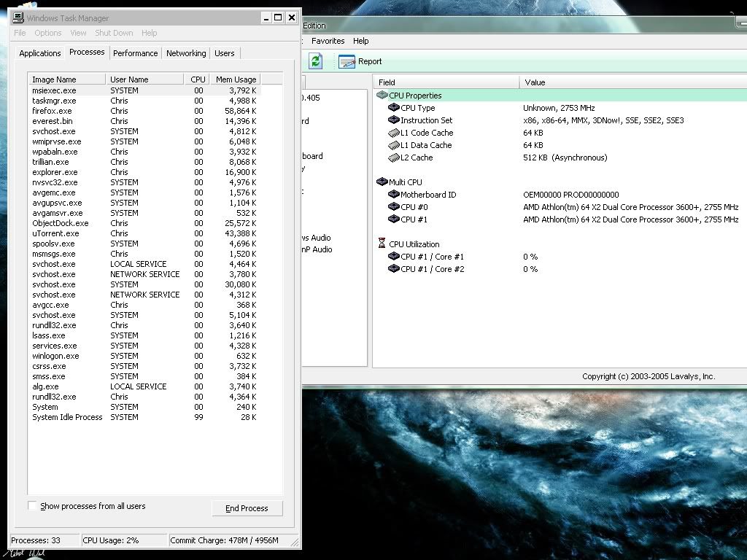This screenshot has height=560, width=747.
Task: Select the alg.exe process
Action: pyautogui.click(x=145, y=386)
